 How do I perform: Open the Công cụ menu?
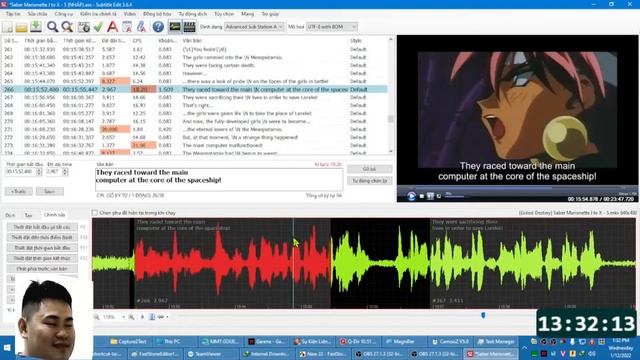[64, 14]
